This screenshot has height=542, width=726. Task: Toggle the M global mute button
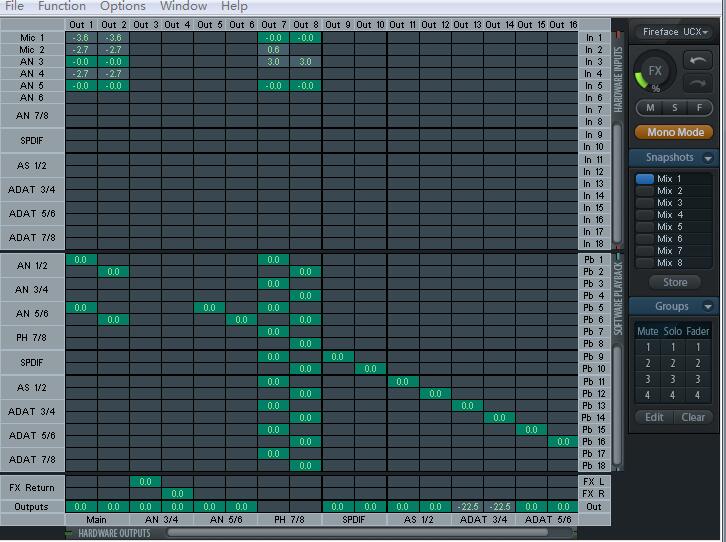(x=650, y=108)
